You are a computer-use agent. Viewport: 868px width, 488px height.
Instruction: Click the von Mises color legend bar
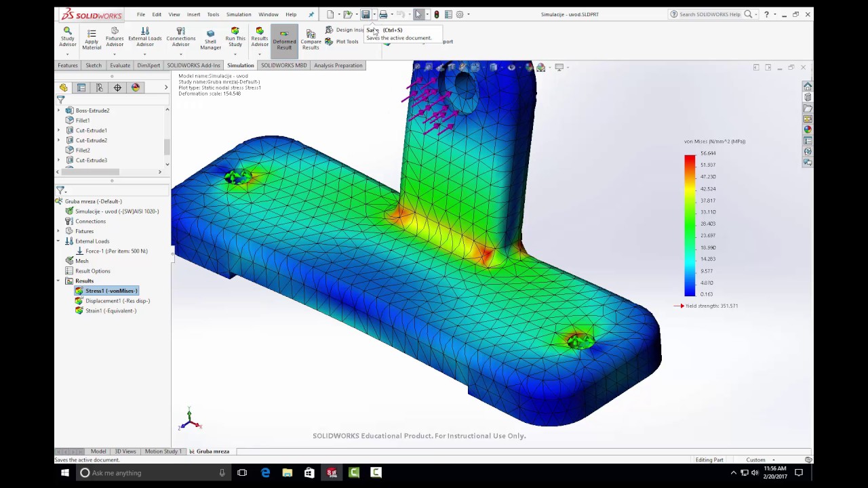point(690,226)
